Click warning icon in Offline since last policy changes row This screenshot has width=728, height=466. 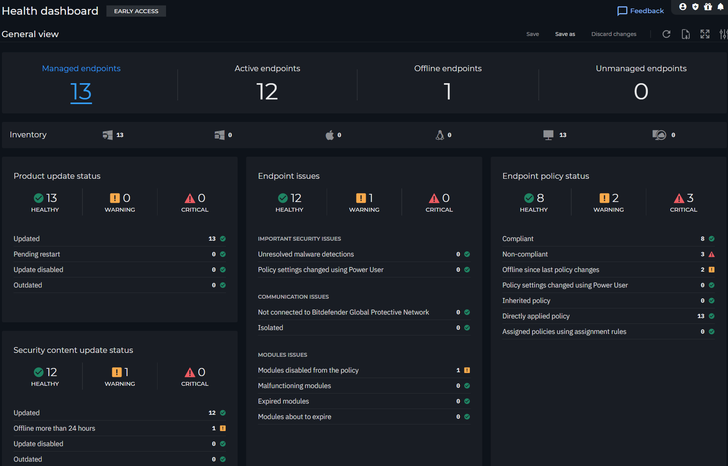click(x=712, y=270)
